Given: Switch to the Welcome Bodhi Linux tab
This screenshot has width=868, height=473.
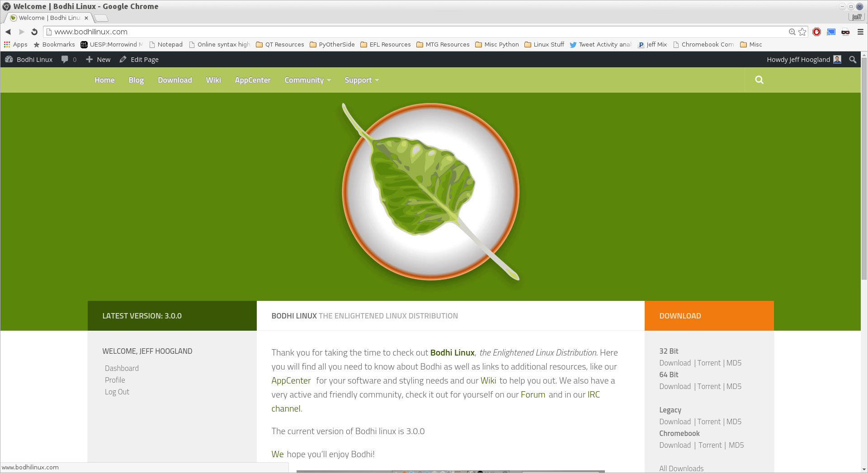Looking at the screenshot, I should click(45, 18).
